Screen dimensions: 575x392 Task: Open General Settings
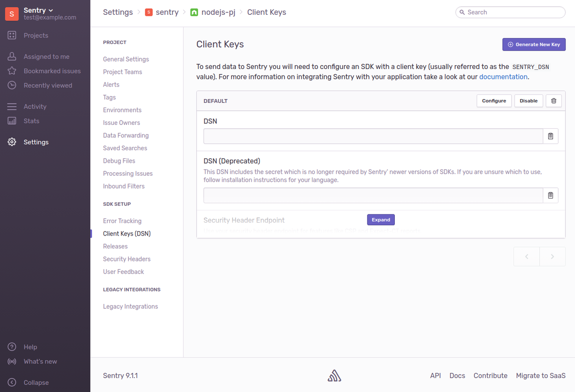click(x=126, y=59)
